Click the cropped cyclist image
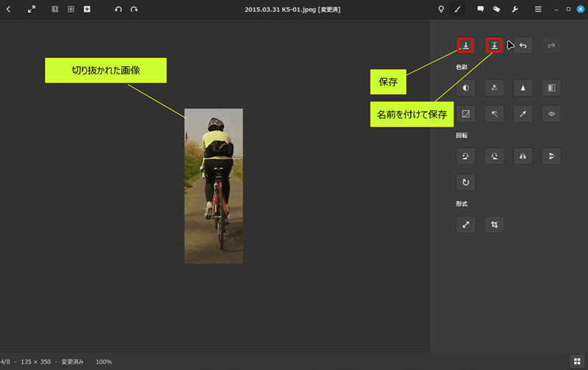588x370 pixels. tap(213, 186)
